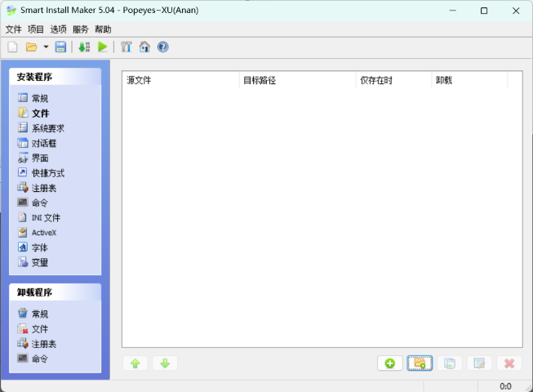Open the 选项 menu

point(58,29)
